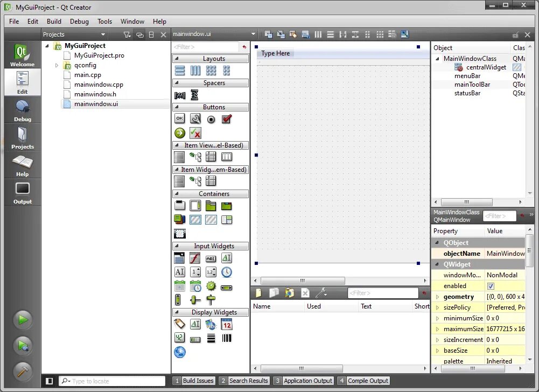The width and height of the screenshot is (539, 392).
Task: Click the widget box Filter field
Action: coord(205,47)
